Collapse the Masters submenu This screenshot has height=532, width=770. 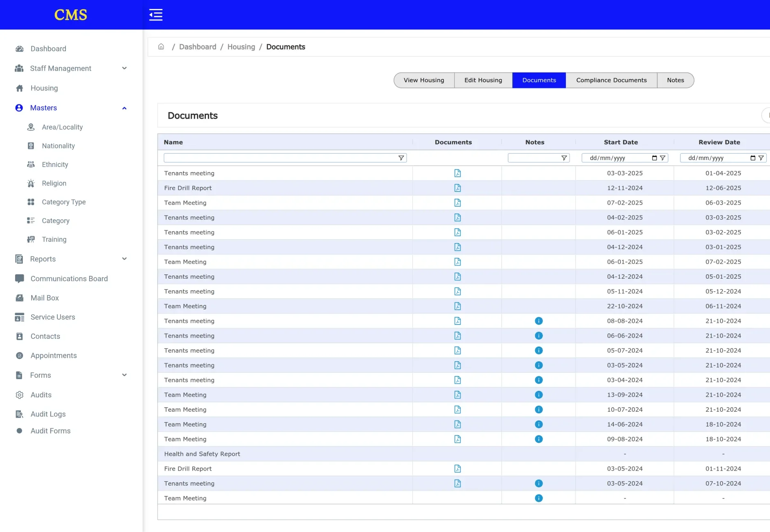point(124,108)
